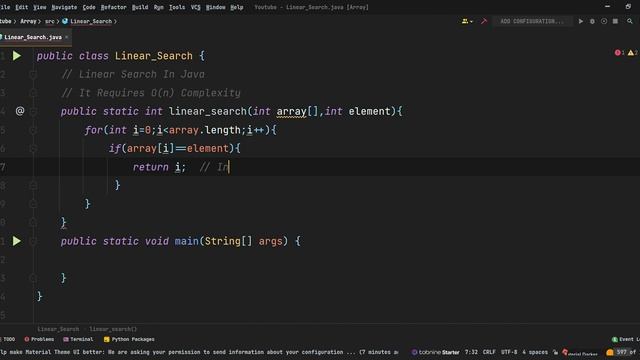Viewport: 640px width, 360px height.
Task: Open the Code With Me users icon
Action: (x=467, y=21)
